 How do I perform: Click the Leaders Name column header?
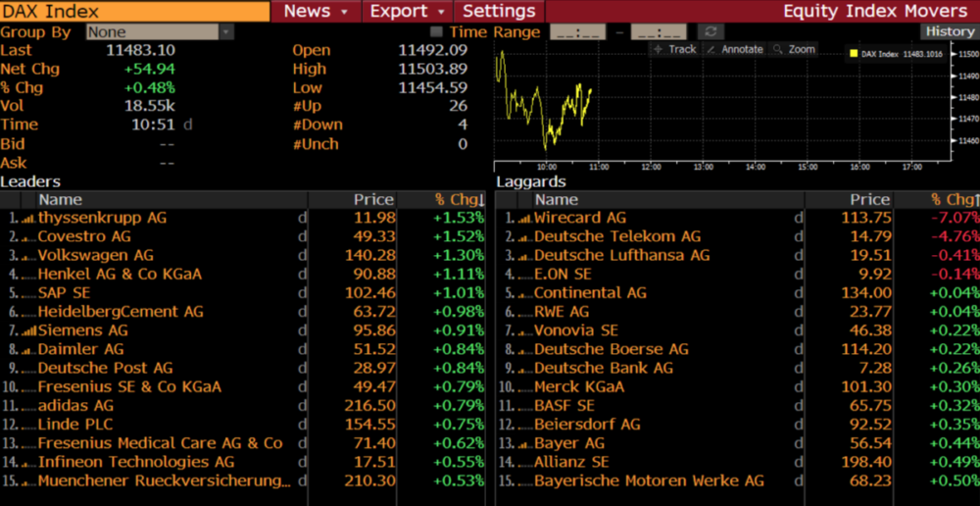(172, 199)
